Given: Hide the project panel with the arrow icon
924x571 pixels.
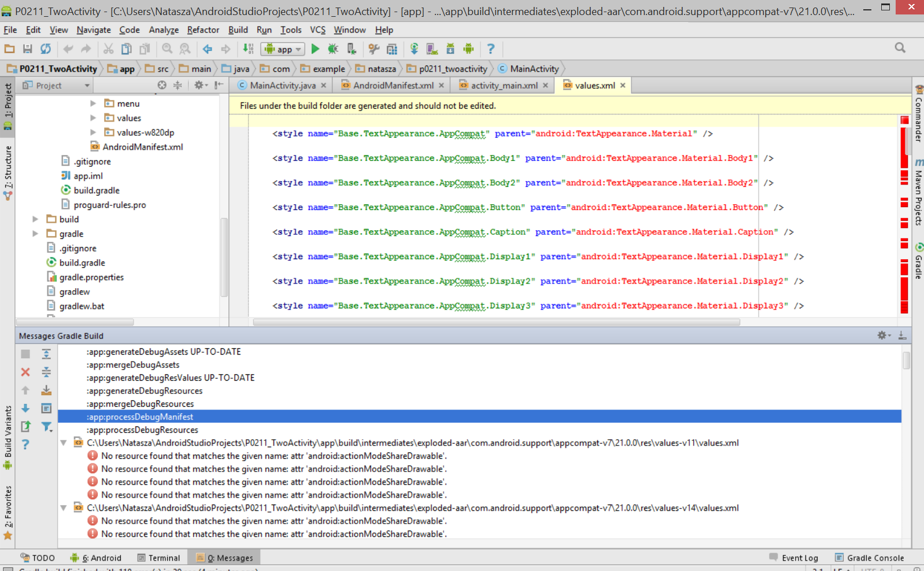Looking at the screenshot, I should click(x=219, y=85).
